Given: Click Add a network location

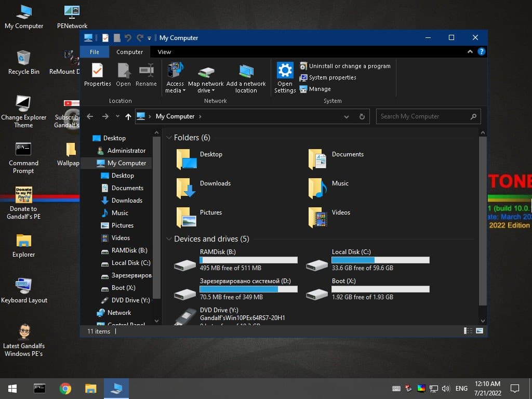Looking at the screenshot, I should pos(246,78).
